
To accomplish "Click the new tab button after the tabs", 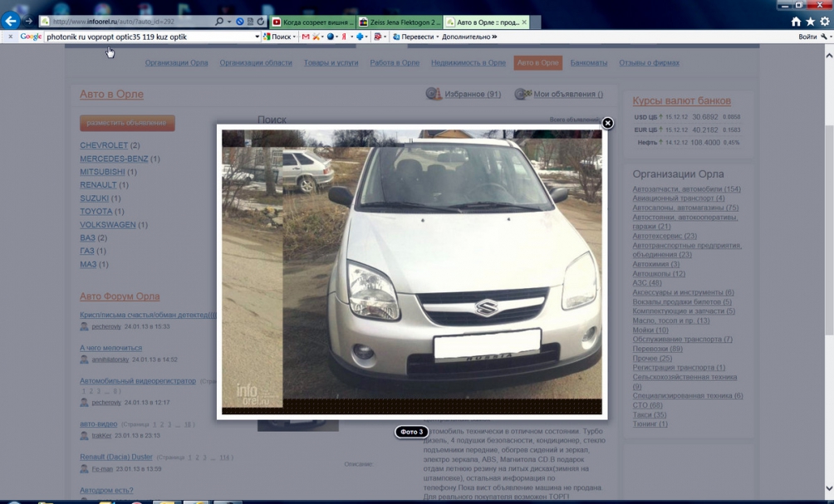I will pyautogui.click(x=536, y=22).
